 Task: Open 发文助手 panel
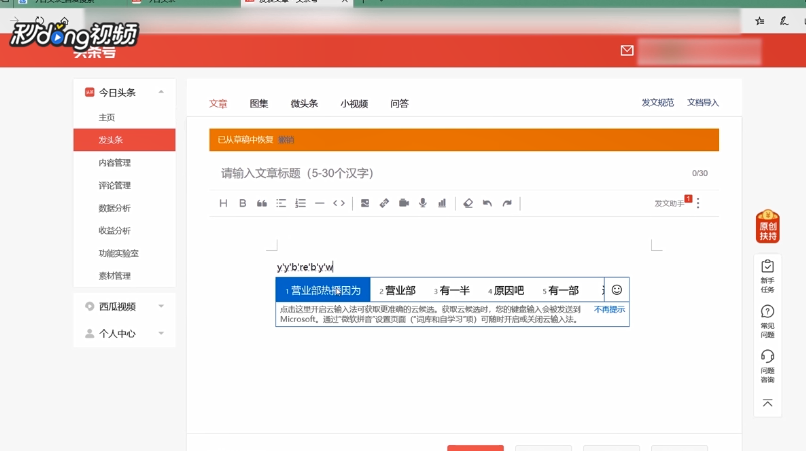(x=669, y=204)
